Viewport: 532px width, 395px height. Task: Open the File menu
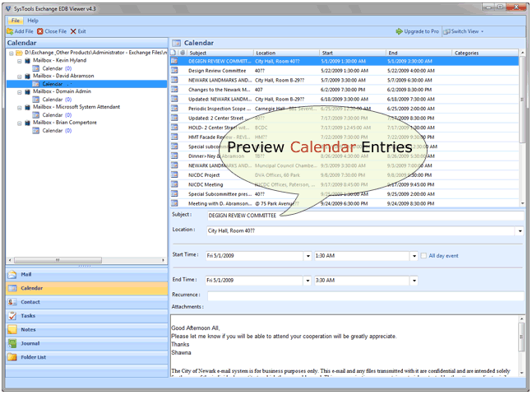point(16,21)
